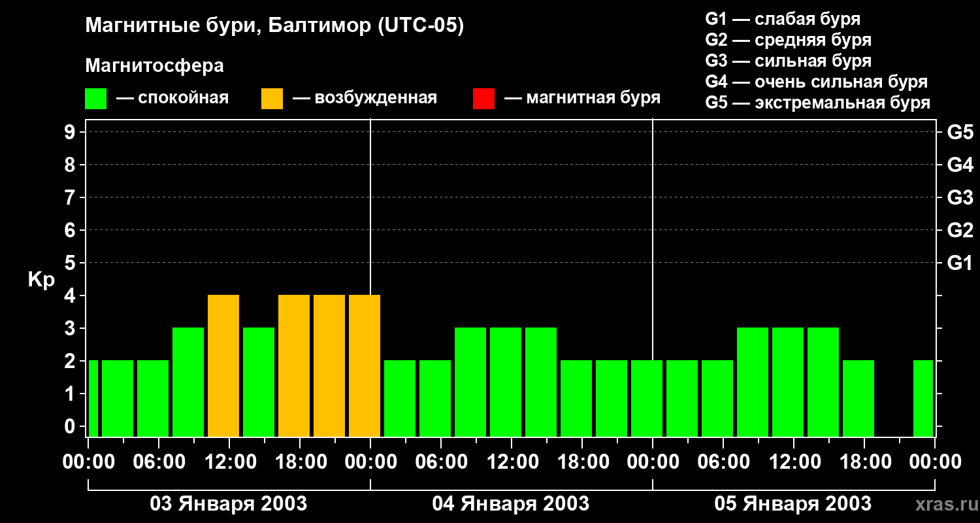Click the green "спокойная" legend swatch
This screenshot has width=980, height=523.
click(x=95, y=99)
